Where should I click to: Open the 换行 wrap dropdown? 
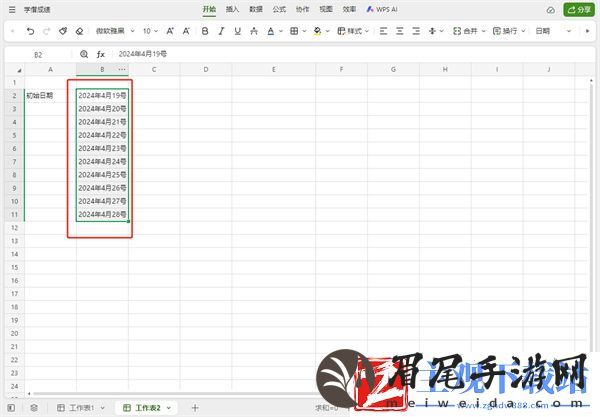(509, 31)
